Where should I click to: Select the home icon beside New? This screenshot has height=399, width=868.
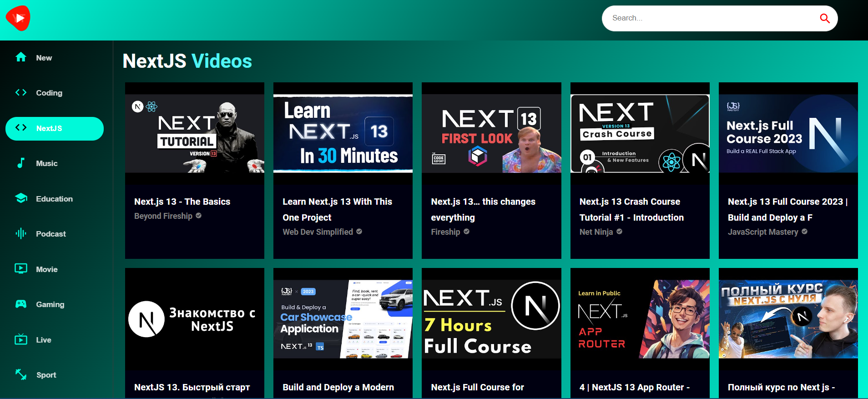[x=21, y=57]
